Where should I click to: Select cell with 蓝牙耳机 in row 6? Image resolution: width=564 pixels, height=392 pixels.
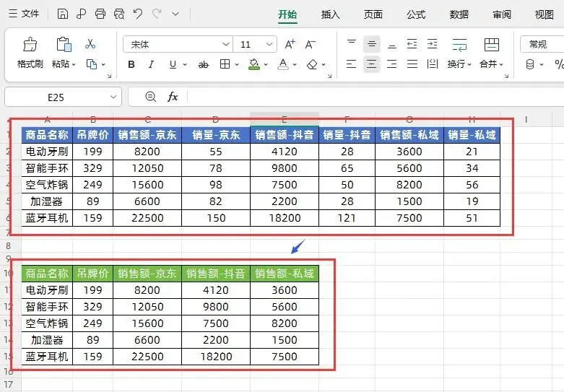point(47,218)
